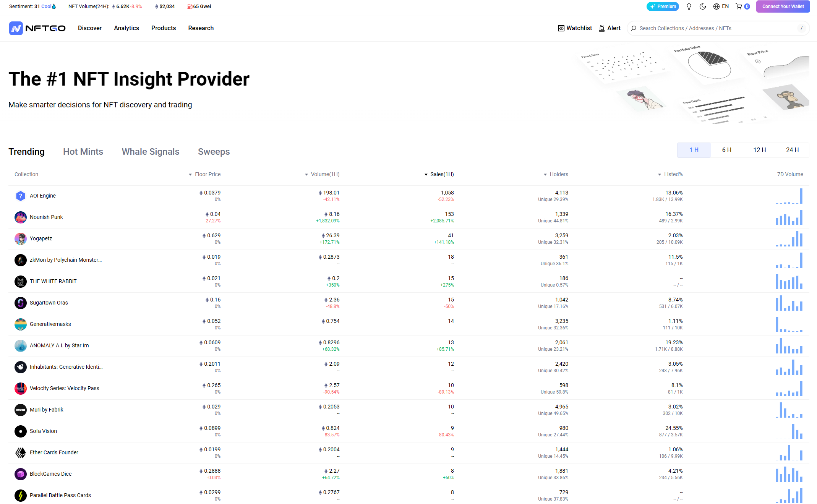Click the ANOMALY A.I. by Star Im avatar
The height and width of the screenshot is (504, 817).
point(21,346)
